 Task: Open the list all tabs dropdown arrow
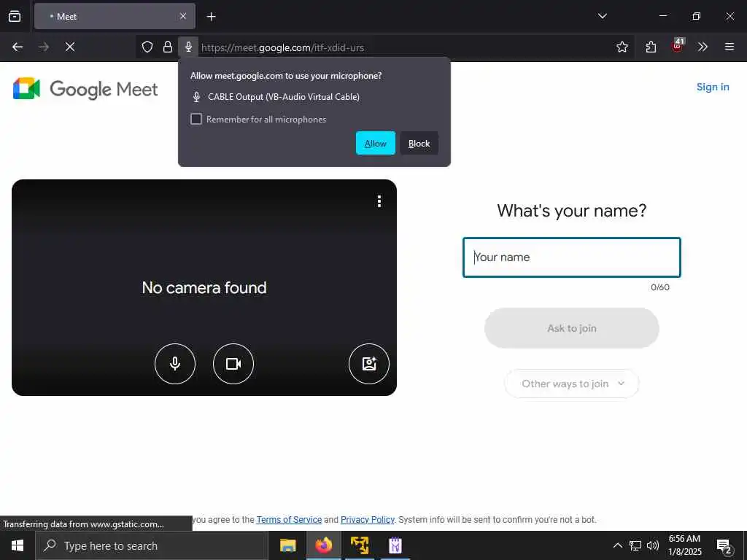click(x=602, y=16)
